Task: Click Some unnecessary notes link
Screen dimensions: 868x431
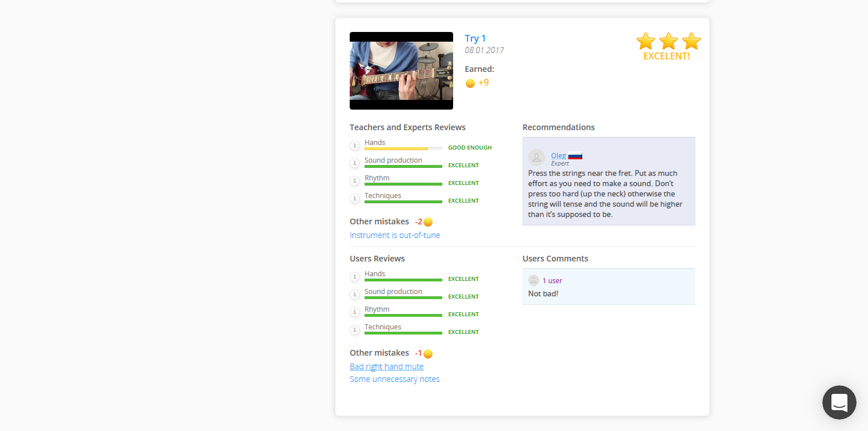Action: (x=395, y=379)
